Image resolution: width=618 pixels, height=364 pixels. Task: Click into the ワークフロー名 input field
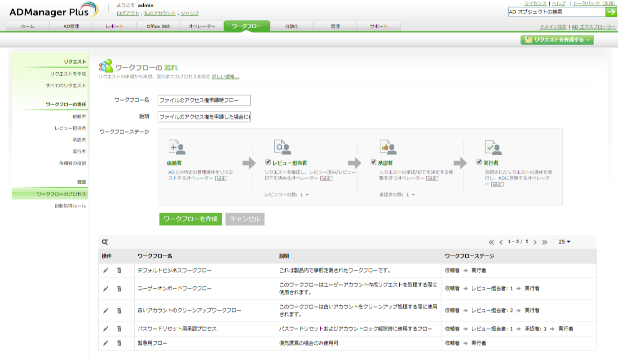pyautogui.click(x=204, y=100)
